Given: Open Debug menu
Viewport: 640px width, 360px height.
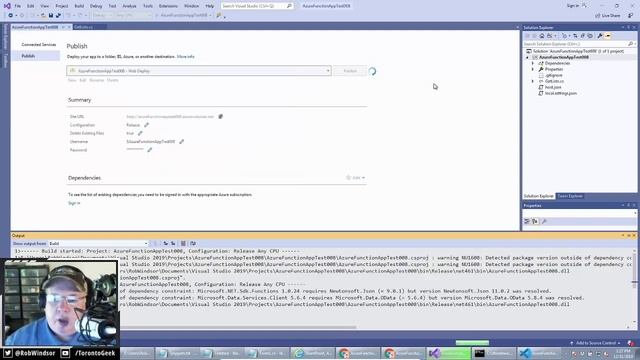Looking at the screenshot, I should click(x=96, y=6).
